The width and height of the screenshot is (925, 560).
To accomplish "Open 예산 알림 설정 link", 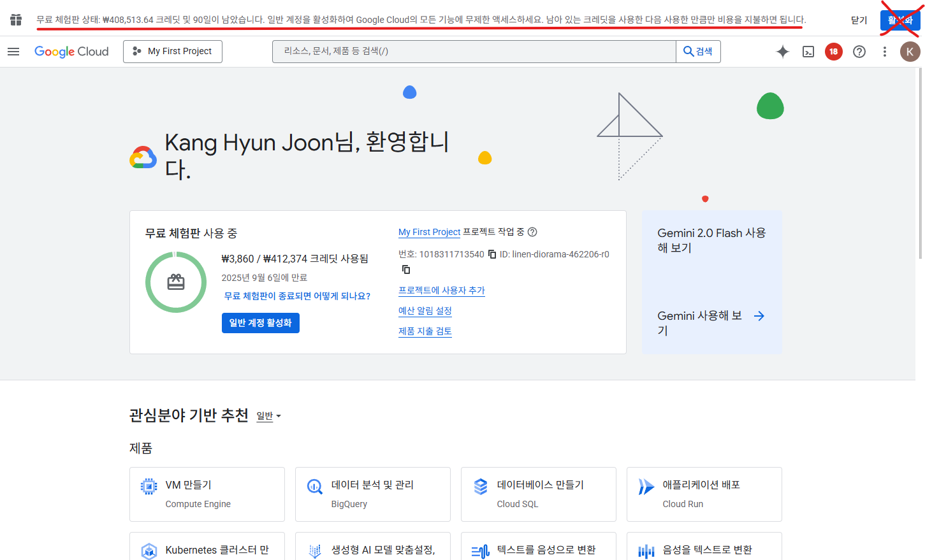I will click(425, 311).
